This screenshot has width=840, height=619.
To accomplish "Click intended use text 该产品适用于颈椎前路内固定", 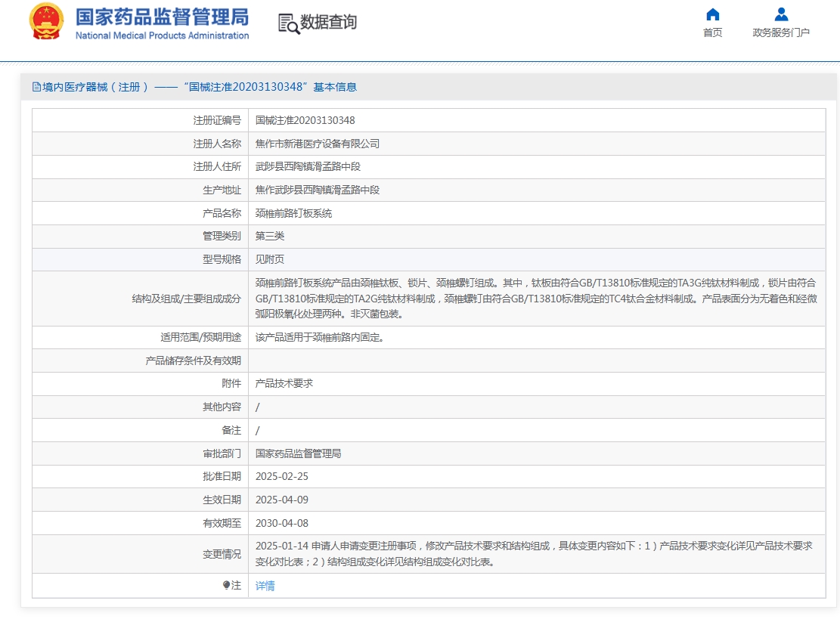I will click(319, 337).
